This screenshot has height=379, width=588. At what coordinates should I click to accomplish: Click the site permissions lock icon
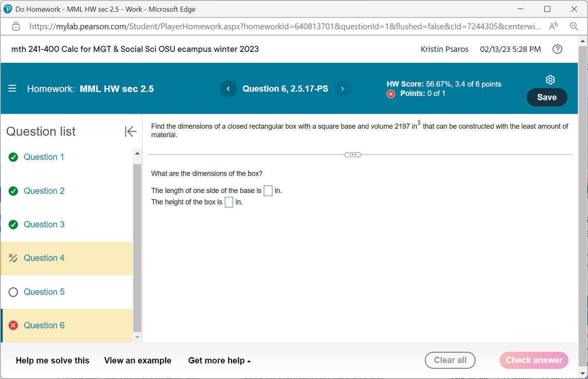16,26
